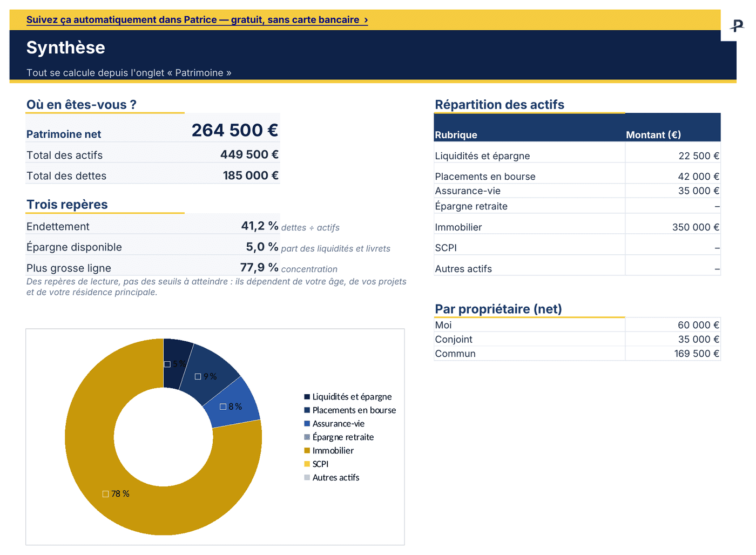Click the Répartition des actifs heading
This screenshot has width=756, height=555.
click(500, 105)
